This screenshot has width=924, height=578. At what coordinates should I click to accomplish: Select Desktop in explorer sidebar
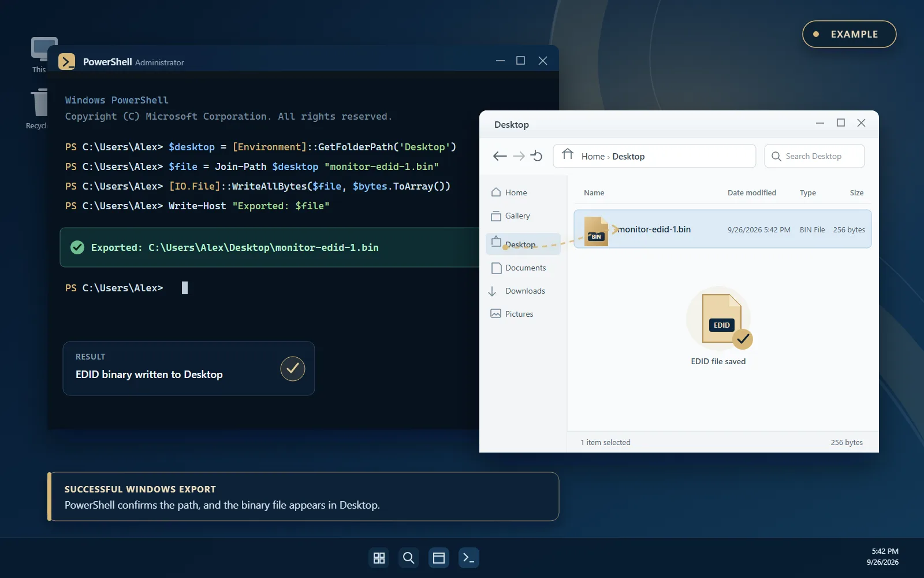(x=523, y=244)
